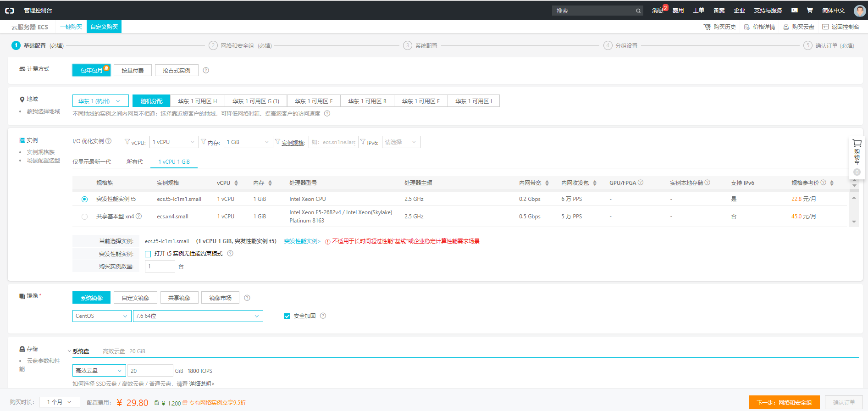Click the 实例规格 search input field
Image resolution: width=868 pixels, height=411 pixels.
coord(333,142)
